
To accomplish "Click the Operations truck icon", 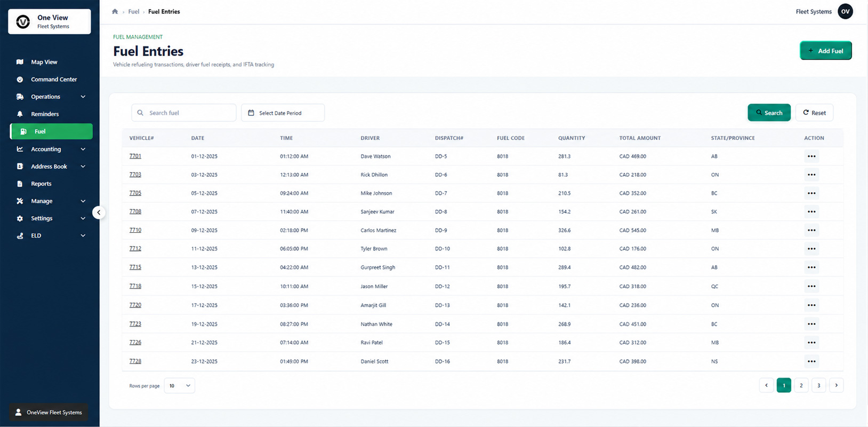I will click(x=20, y=97).
